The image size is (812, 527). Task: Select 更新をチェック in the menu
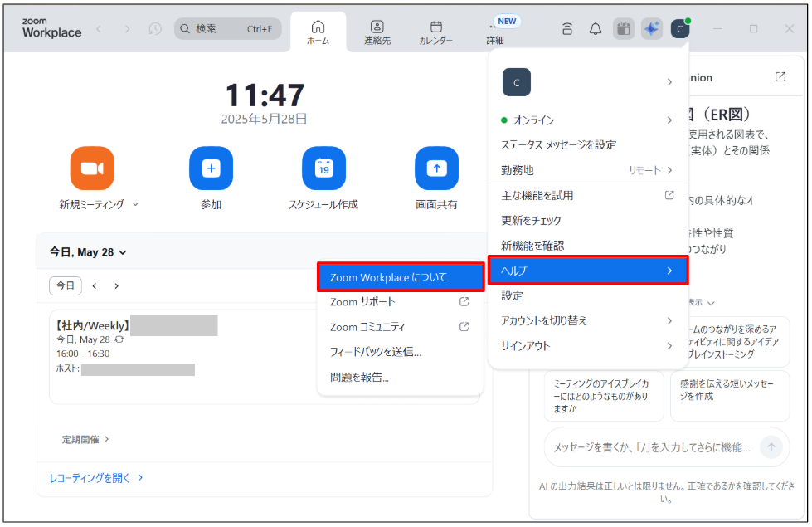(588, 220)
